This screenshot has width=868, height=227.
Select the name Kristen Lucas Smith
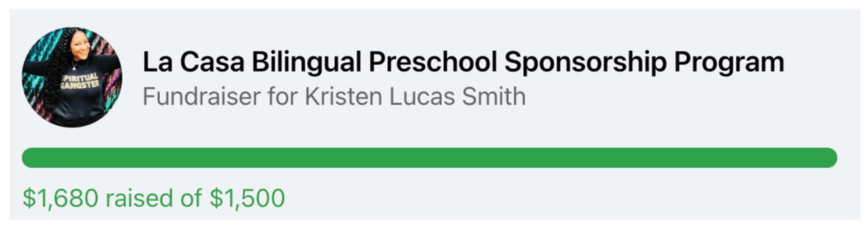[x=415, y=97]
